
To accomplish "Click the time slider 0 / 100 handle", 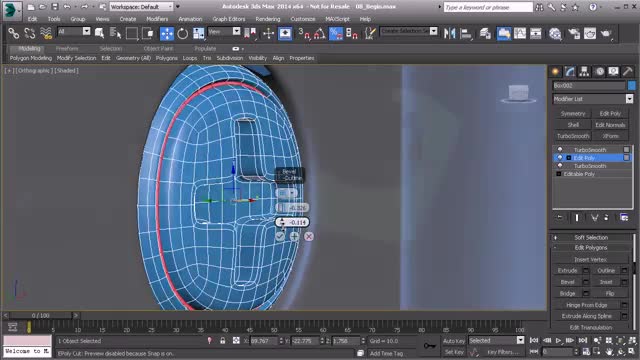I will 40,315.
